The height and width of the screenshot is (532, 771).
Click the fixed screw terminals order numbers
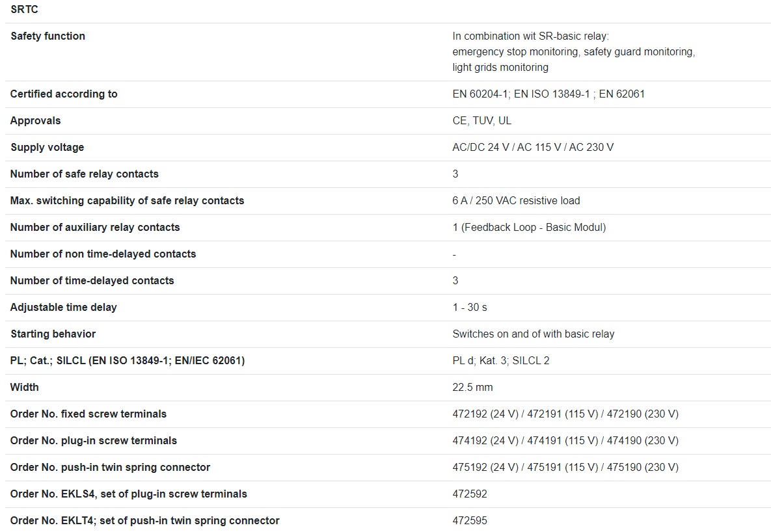coord(565,414)
